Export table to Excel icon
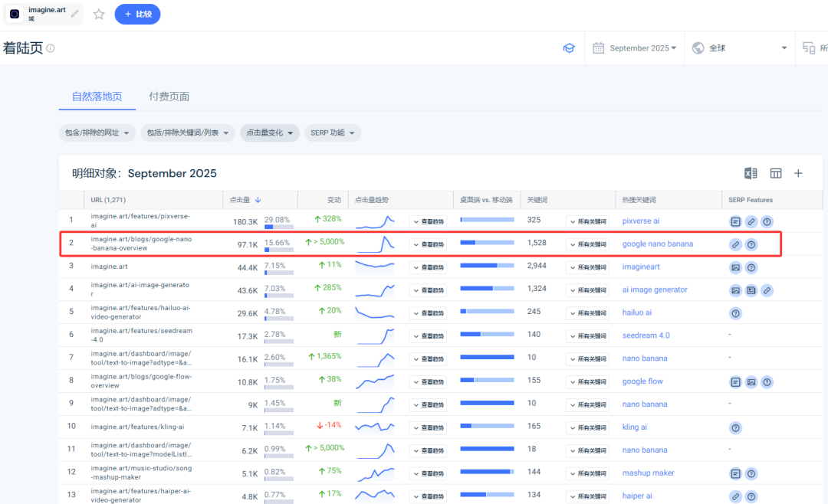Image resolution: width=828 pixels, height=504 pixels. 751,173
